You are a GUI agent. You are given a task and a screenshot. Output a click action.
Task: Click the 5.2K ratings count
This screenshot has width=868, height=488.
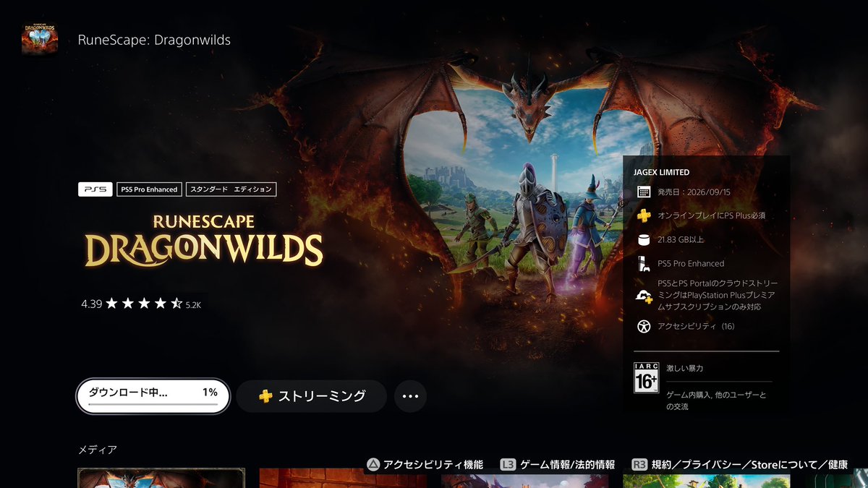pyautogui.click(x=193, y=305)
